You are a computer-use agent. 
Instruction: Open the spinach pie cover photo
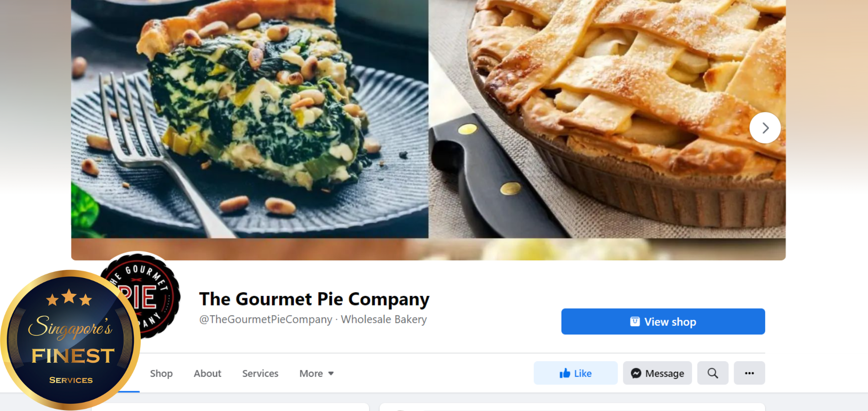pyautogui.click(x=250, y=119)
